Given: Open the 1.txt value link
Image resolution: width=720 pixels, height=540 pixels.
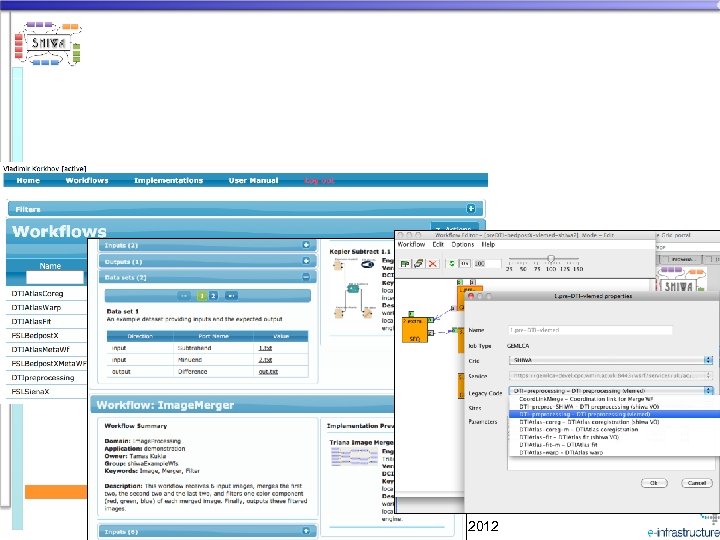Looking at the screenshot, I should (x=265, y=348).
